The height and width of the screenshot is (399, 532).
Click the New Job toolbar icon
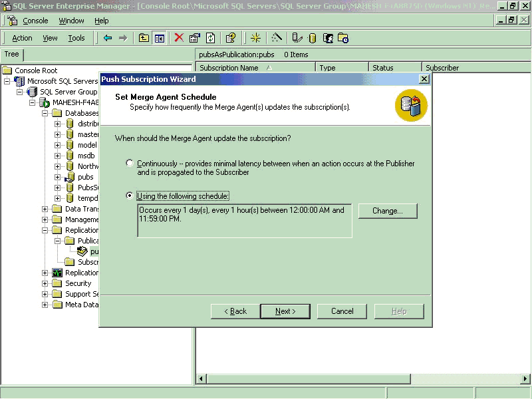point(343,38)
